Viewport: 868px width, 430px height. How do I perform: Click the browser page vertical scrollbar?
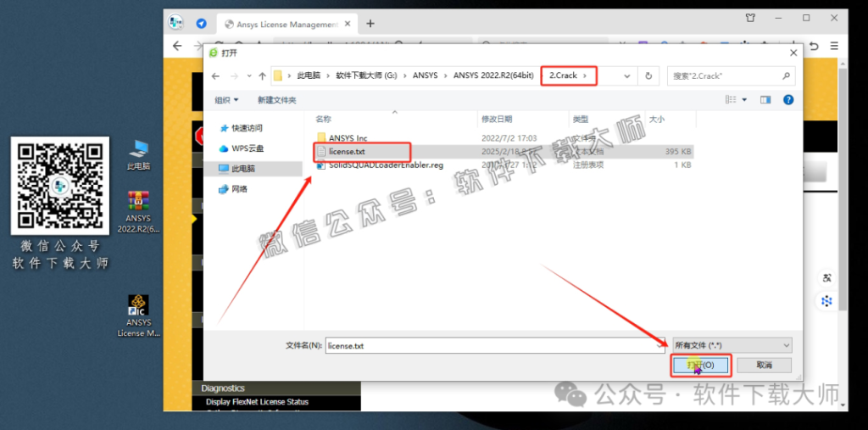843,188
